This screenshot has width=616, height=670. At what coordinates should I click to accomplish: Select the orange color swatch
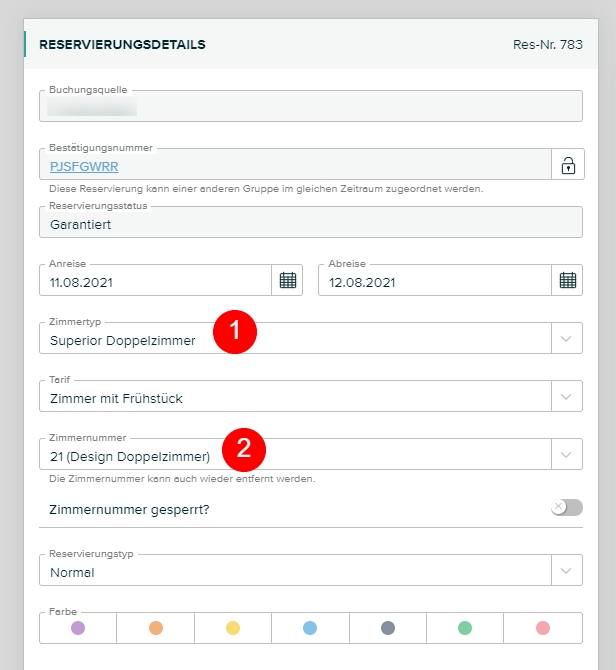pyautogui.click(x=156, y=628)
